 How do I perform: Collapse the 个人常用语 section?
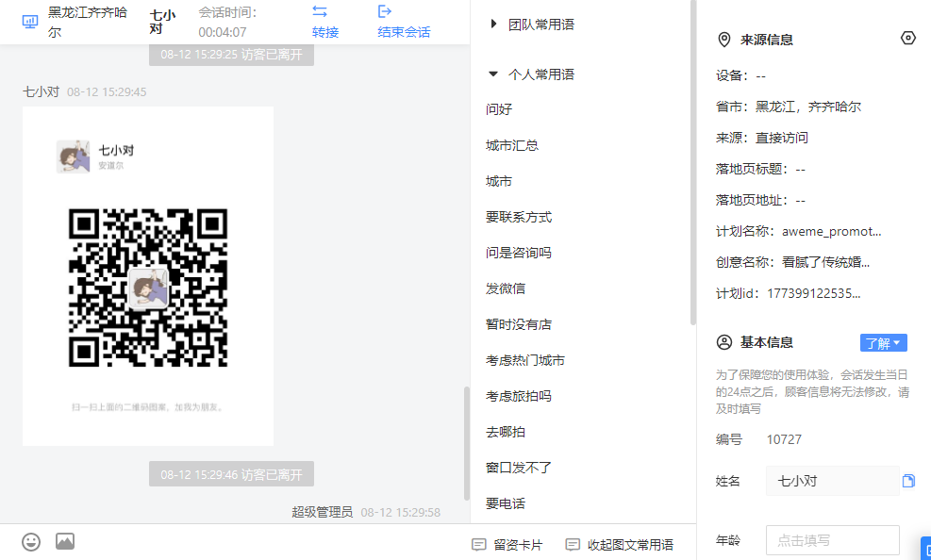[x=492, y=74]
